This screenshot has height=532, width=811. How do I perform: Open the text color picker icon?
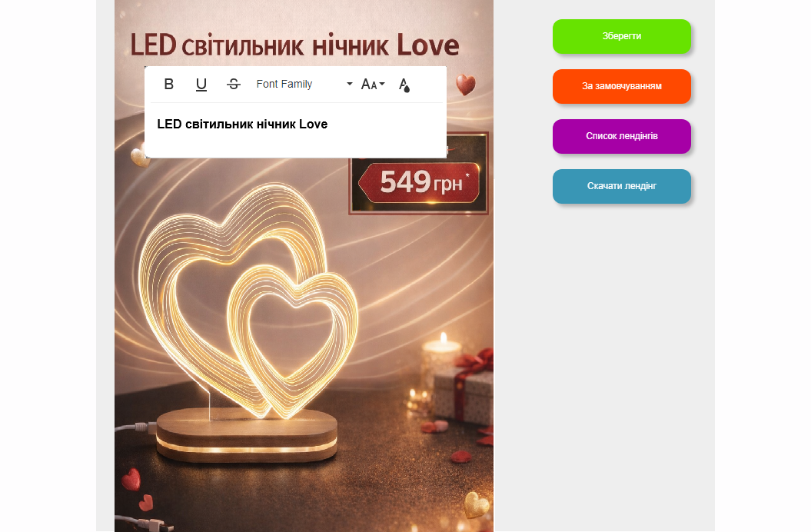tap(404, 85)
